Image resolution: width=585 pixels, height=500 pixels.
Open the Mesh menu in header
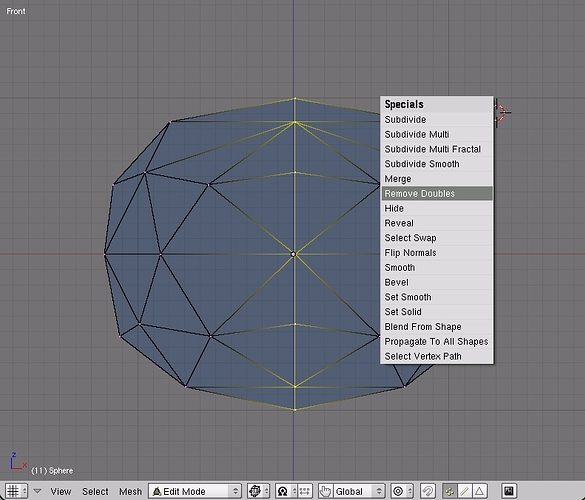click(x=130, y=491)
